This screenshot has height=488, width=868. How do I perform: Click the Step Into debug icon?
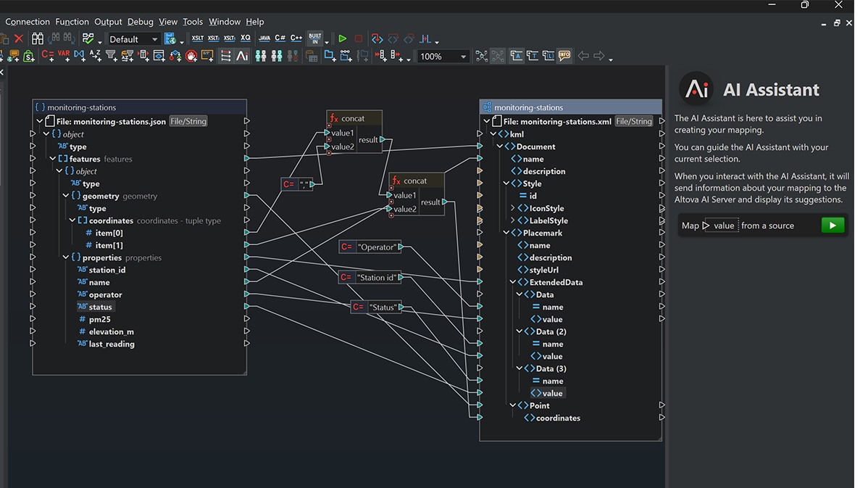point(377,38)
